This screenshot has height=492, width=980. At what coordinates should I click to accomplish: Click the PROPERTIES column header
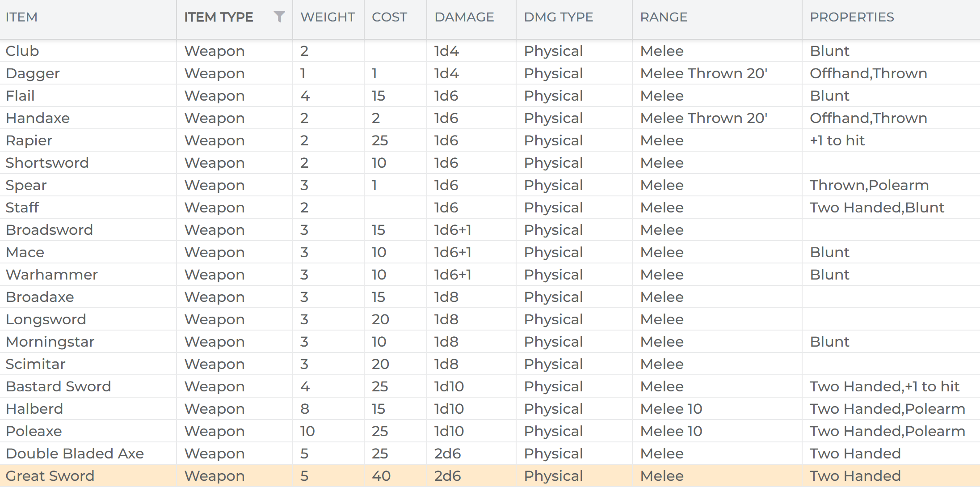pos(852,17)
